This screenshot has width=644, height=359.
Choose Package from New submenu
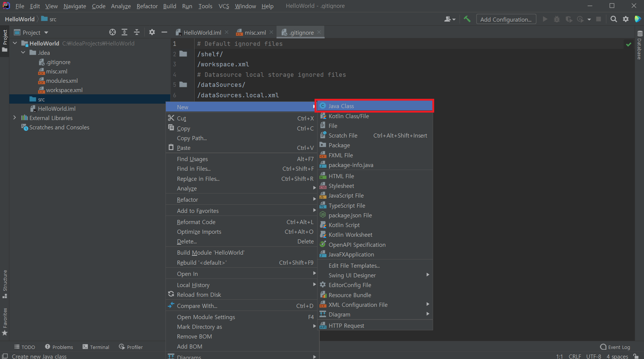click(375, 145)
